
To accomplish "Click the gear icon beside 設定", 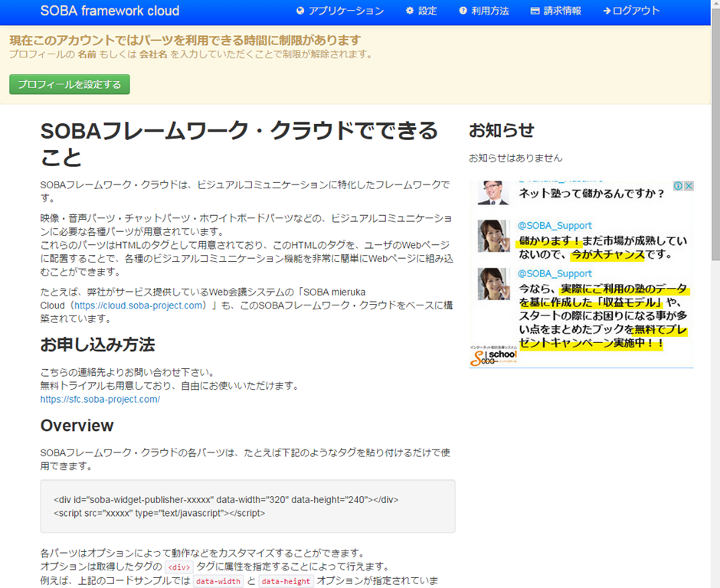I will [410, 11].
